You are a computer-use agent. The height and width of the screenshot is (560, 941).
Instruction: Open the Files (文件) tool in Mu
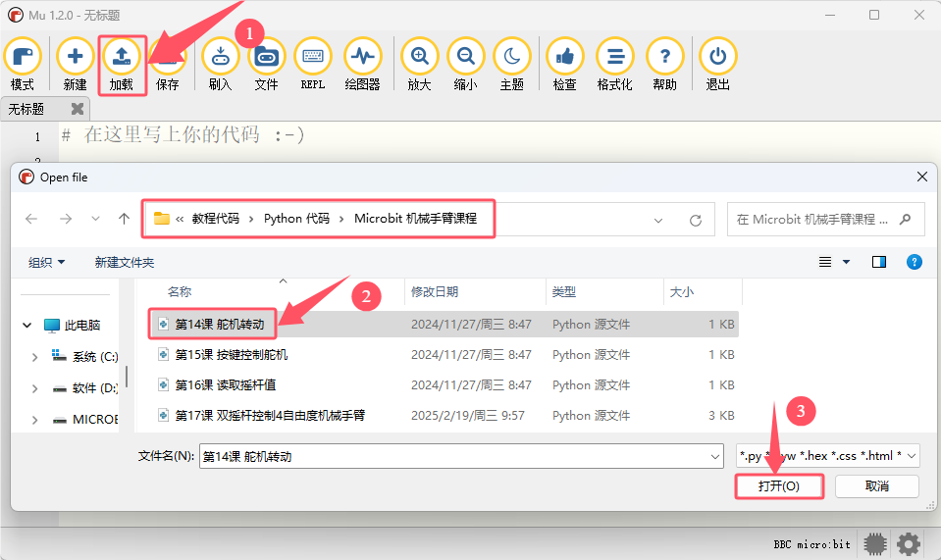[x=267, y=64]
